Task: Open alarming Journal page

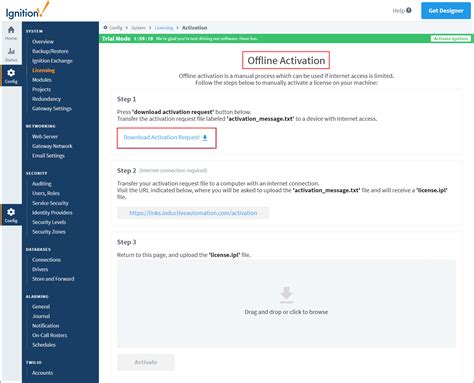Action: (x=41, y=316)
